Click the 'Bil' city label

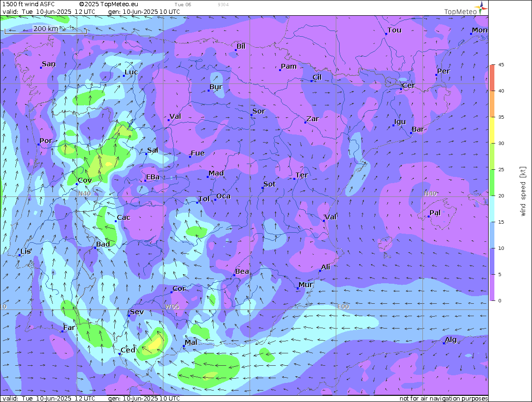pyautogui.click(x=241, y=46)
